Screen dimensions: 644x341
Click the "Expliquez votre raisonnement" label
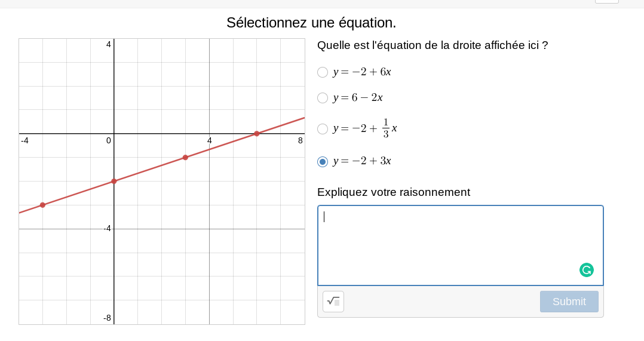pos(394,192)
